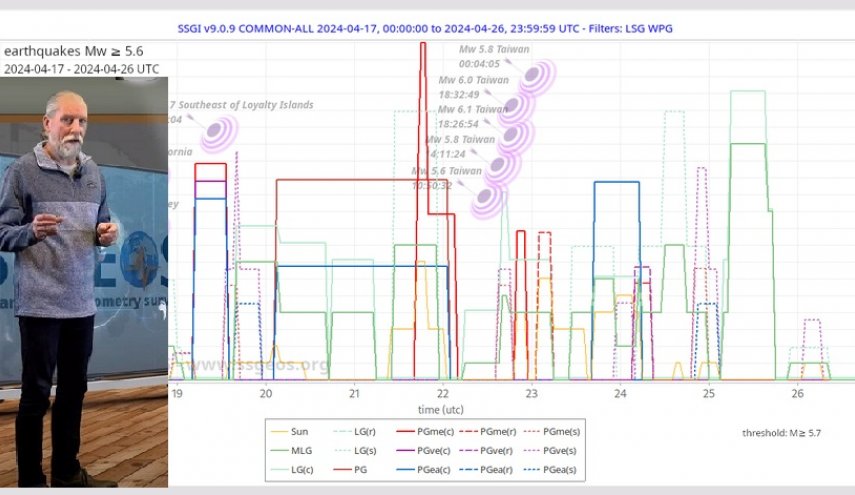Image resolution: width=855 pixels, height=495 pixels.
Task: Toggle the PGve(c) legend entry
Action: click(x=424, y=451)
